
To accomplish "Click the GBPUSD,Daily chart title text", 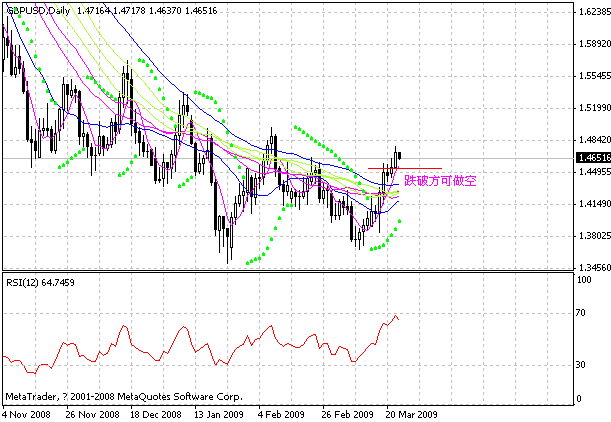I will tap(38, 11).
